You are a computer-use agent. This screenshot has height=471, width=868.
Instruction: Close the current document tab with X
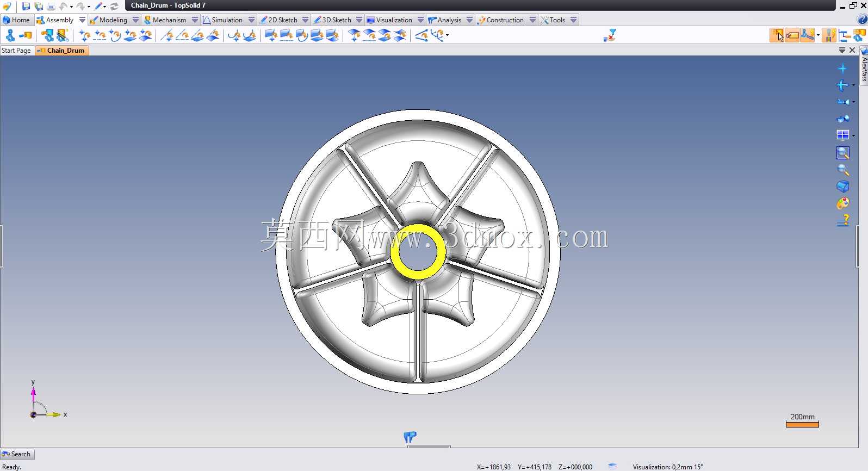point(852,50)
